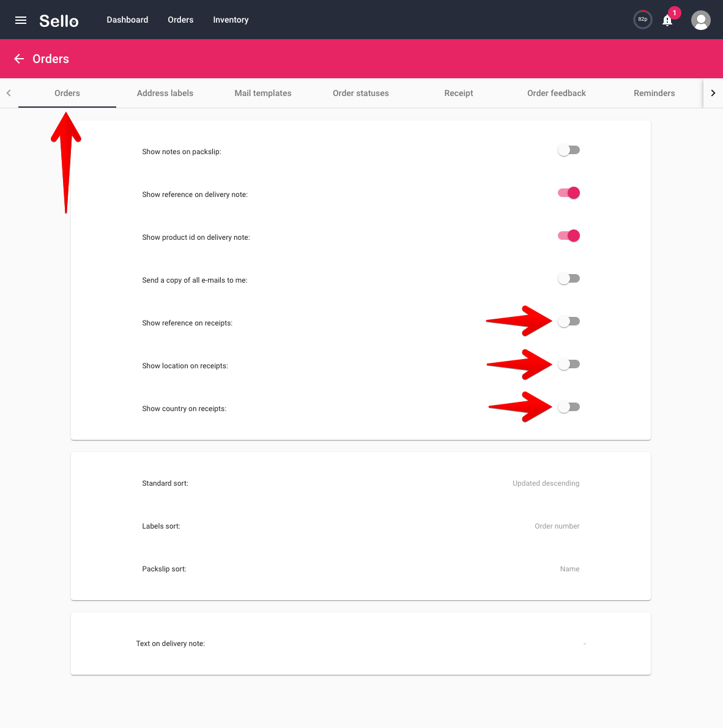Image resolution: width=723 pixels, height=728 pixels.
Task: Click the 'Show reference on delivery note:' label
Action: pyautogui.click(x=195, y=195)
